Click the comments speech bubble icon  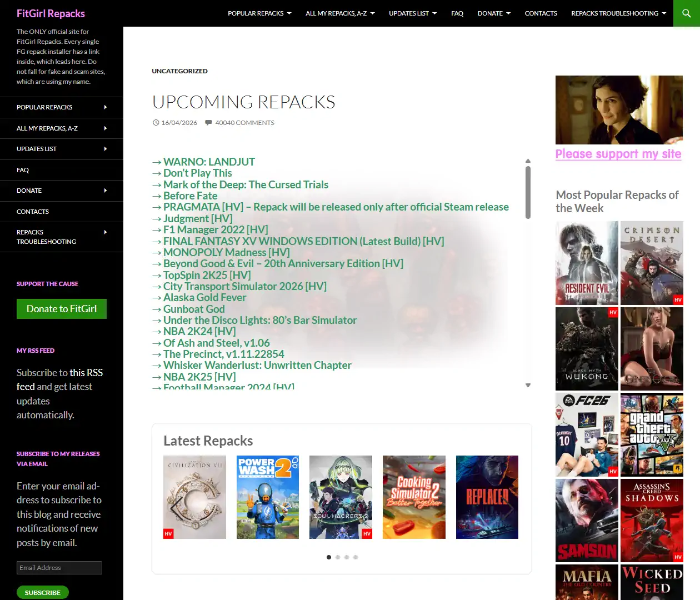pos(208,123)
